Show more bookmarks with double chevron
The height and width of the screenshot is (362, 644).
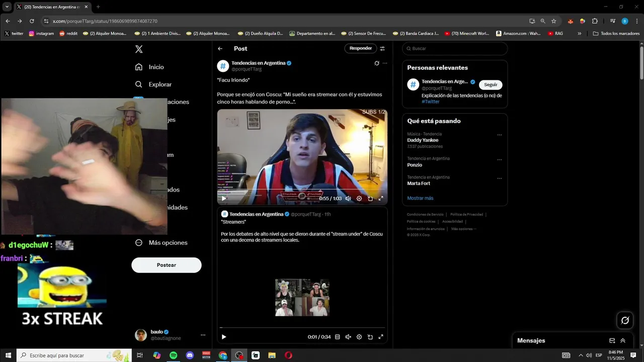pyautogui.click(x=580, y=34)
